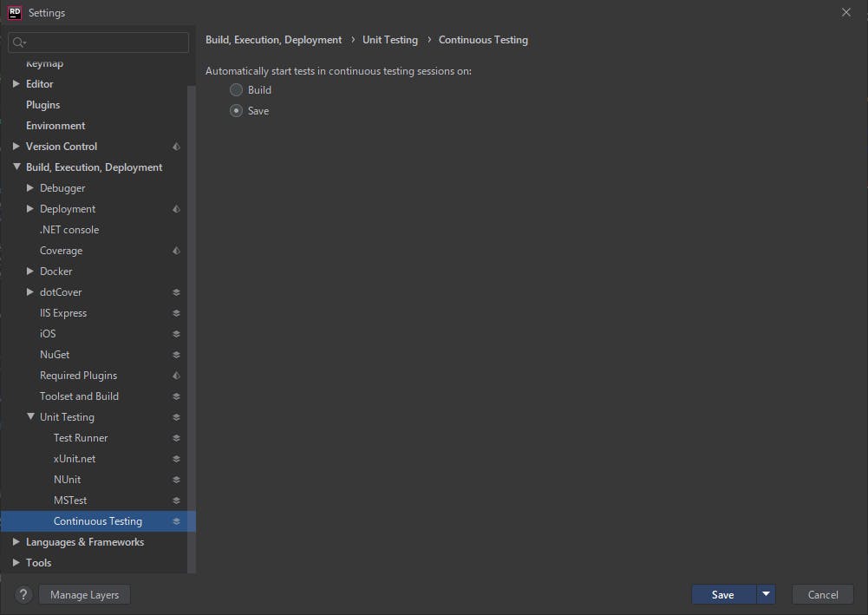This screenshot has height=615, width=868.
Task: Click layer icon beside Deployment
Action: click(176, 209)
